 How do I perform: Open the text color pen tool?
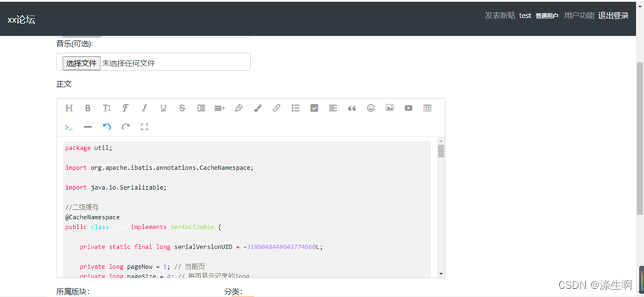239,108
